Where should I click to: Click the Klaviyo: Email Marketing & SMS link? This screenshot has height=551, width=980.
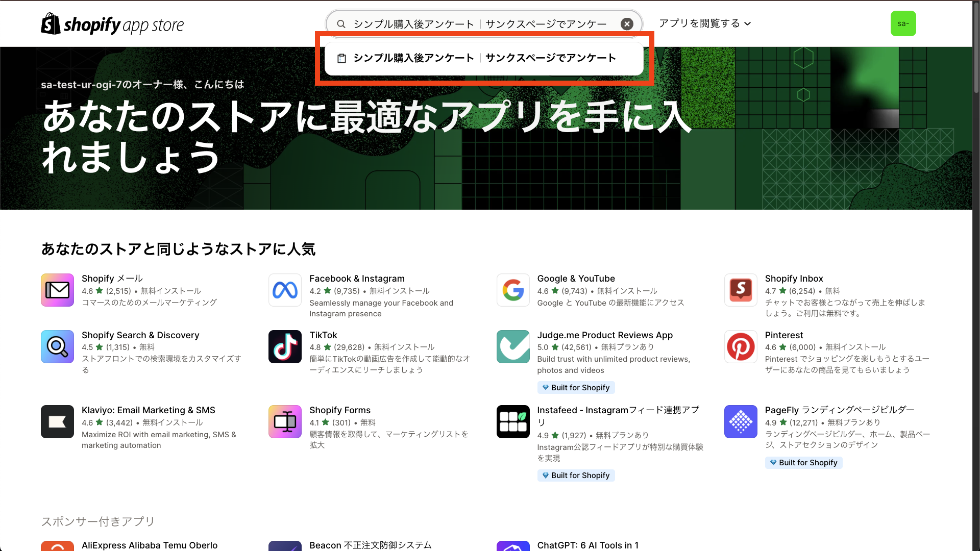[x=149, y=410]
